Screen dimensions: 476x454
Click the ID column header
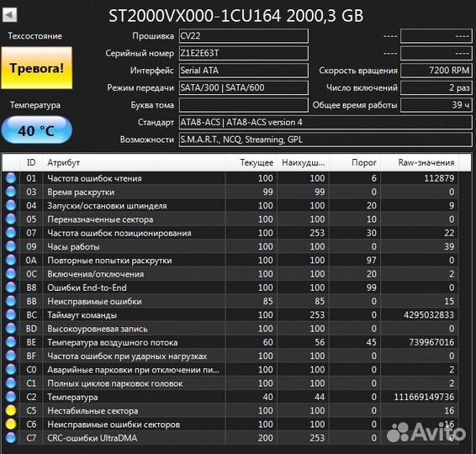31,162
